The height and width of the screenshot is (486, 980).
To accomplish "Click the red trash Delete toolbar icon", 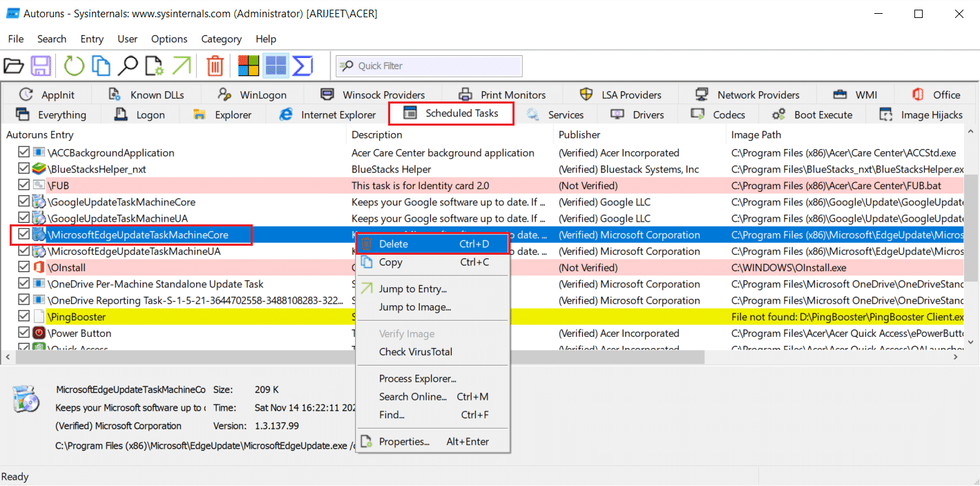I will pos(215,66).
